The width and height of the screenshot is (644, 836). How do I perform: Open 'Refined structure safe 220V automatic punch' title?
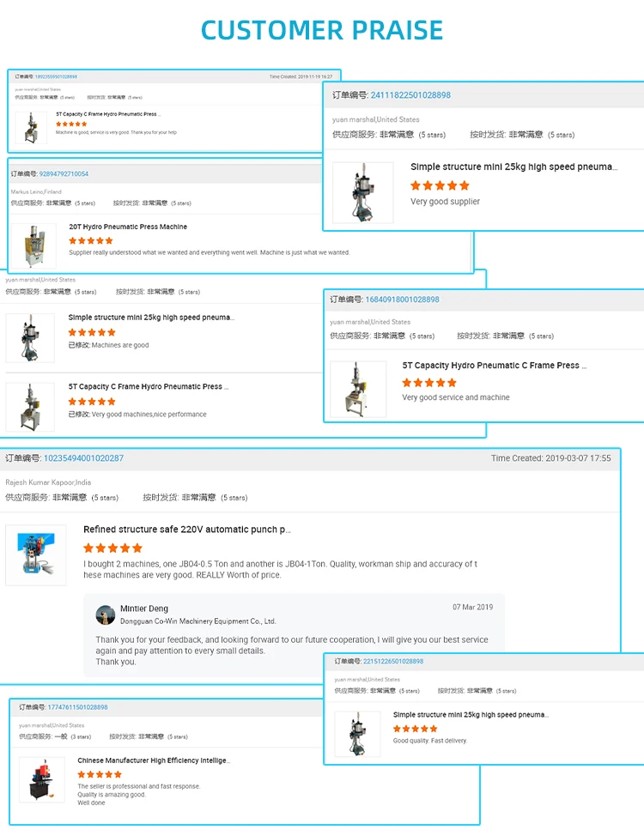pyautogui.click(x=187, y=530)
